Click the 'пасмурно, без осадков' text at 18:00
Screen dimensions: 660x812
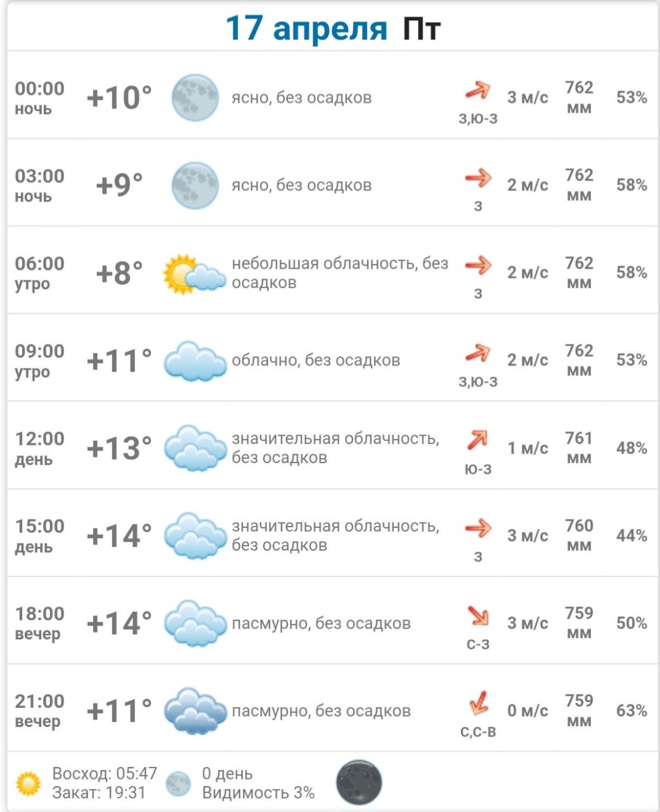coord(321,624)
